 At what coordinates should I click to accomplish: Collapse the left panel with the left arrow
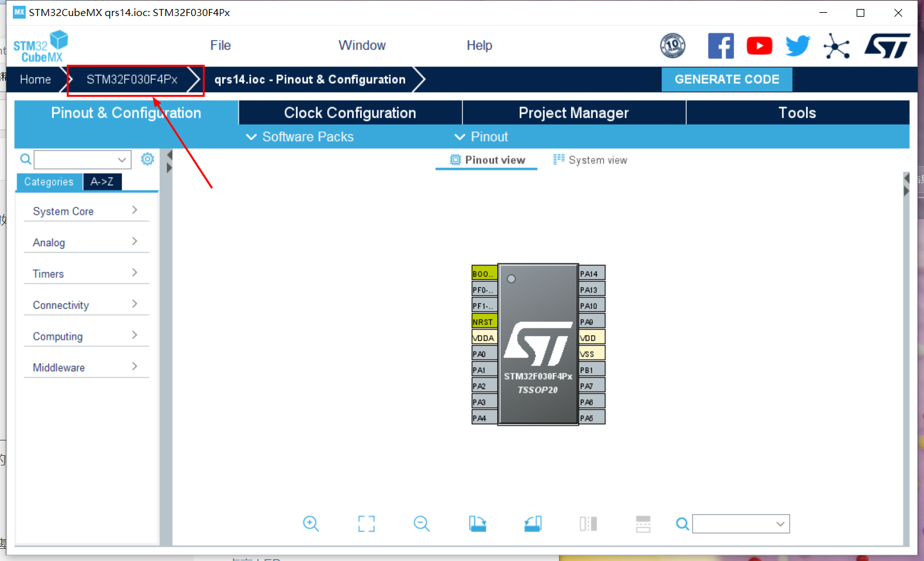point(169,155)
